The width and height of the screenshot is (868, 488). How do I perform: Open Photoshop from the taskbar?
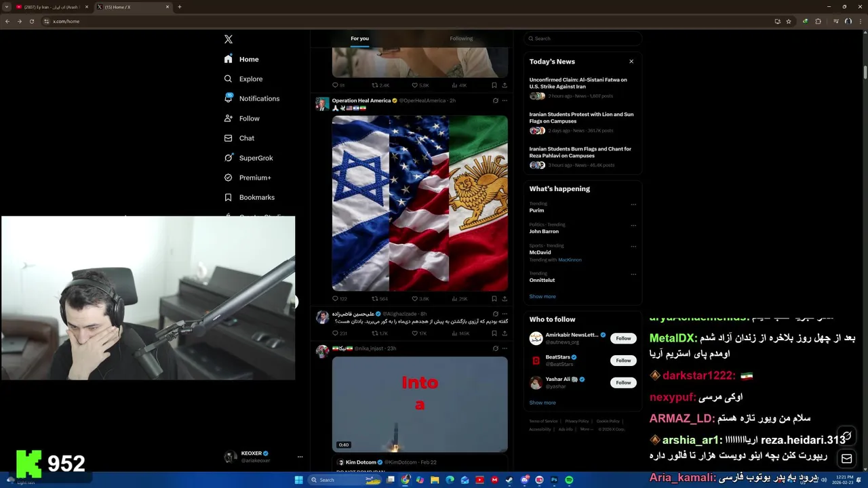pos(554,480)
